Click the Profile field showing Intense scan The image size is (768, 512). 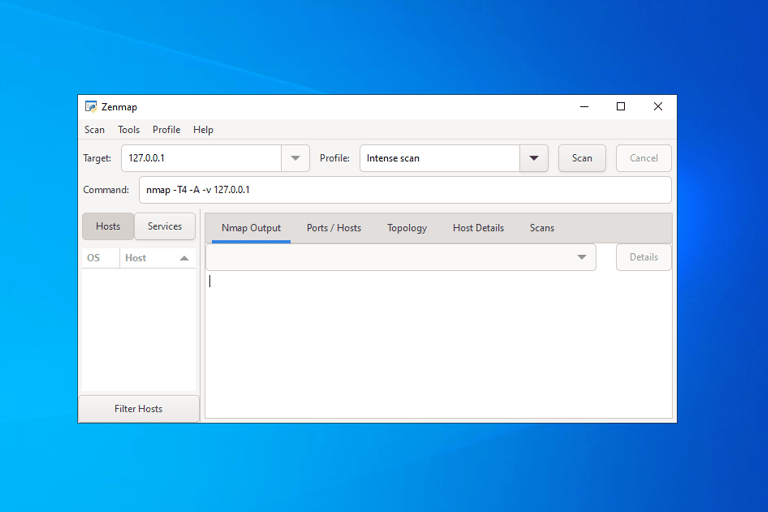(439, 158)
